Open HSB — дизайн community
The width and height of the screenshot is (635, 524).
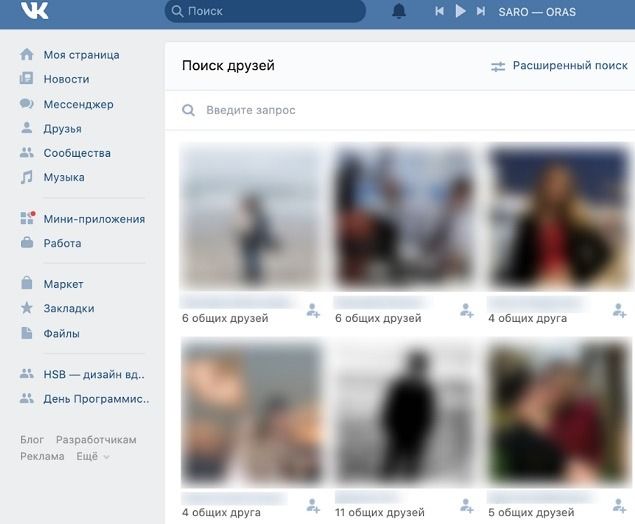coord(94,375)
